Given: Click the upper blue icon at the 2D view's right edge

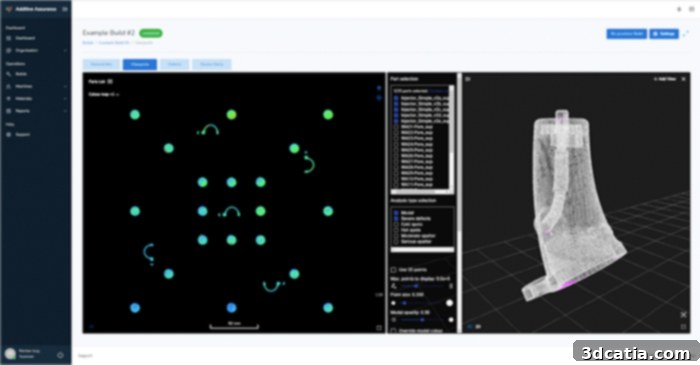Looking at the screenshot, I should point(379,88).
